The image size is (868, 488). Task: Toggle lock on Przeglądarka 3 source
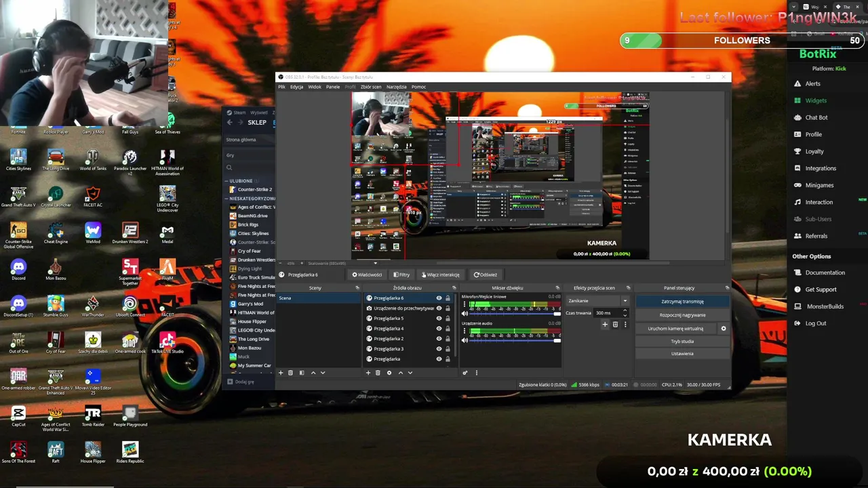[x=448, y=349]
